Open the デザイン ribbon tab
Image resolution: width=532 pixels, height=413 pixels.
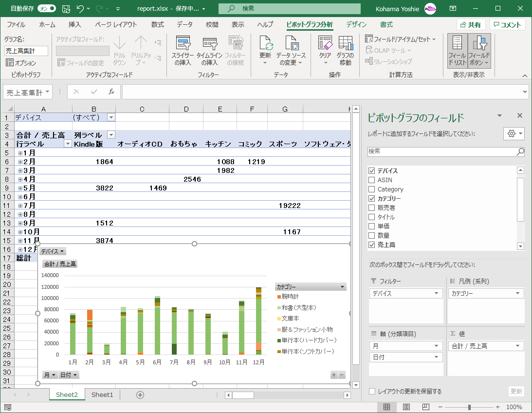[x=356, y=25]
